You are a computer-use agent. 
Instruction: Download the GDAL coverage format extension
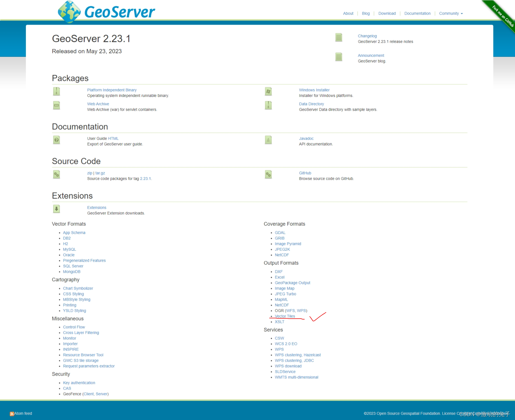280,233
